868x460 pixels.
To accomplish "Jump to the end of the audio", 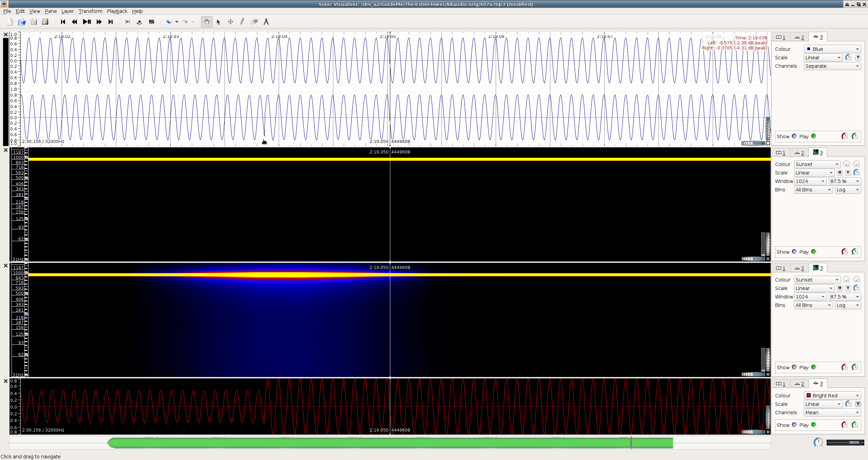I will [111, 22].
